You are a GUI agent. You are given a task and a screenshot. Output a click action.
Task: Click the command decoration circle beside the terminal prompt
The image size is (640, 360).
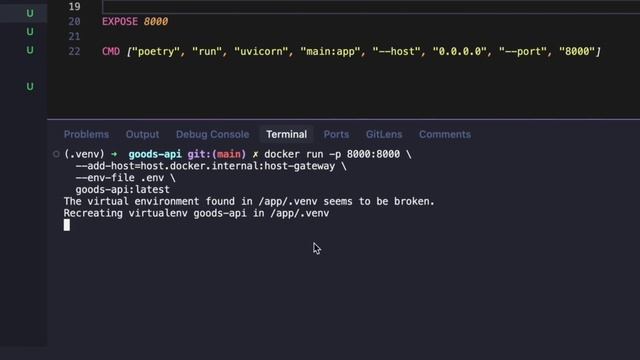(56, 154)
